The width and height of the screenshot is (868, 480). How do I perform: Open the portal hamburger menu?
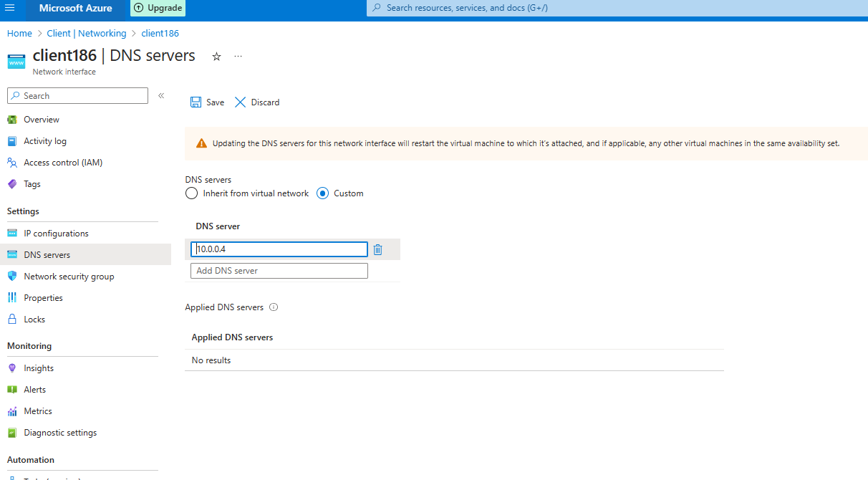tap(10, 9)
